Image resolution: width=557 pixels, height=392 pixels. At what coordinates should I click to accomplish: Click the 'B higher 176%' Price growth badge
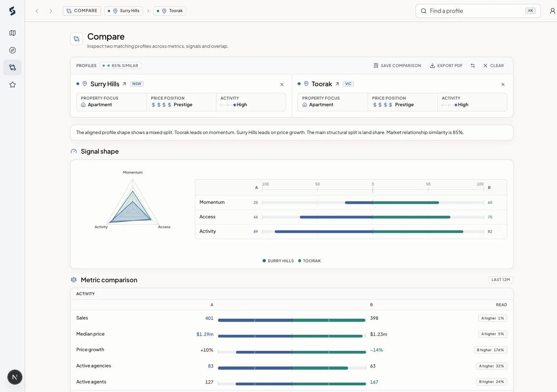point(490,350)
